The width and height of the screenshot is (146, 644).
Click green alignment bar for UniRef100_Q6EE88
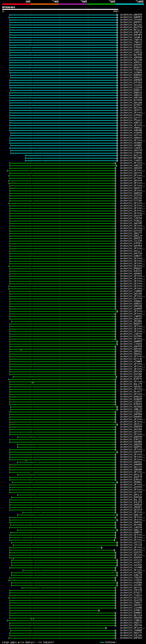tap(67, 437)
